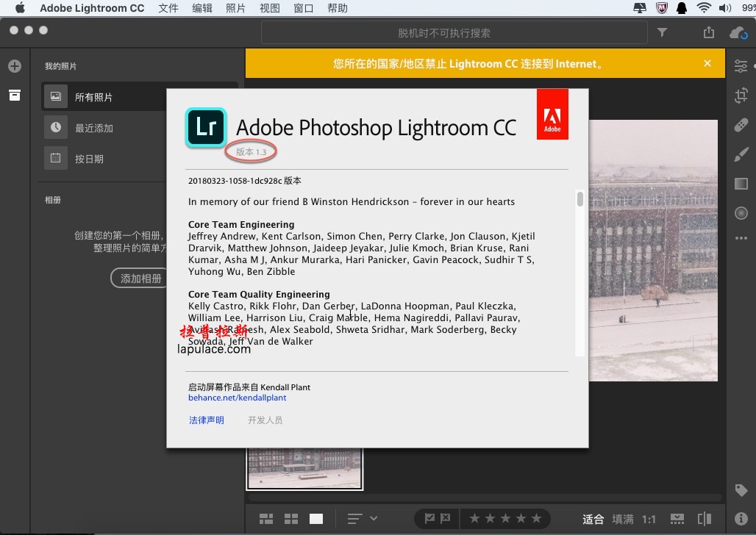Click the red Adobe logo

pyautogui.click(x=552, y=114)
